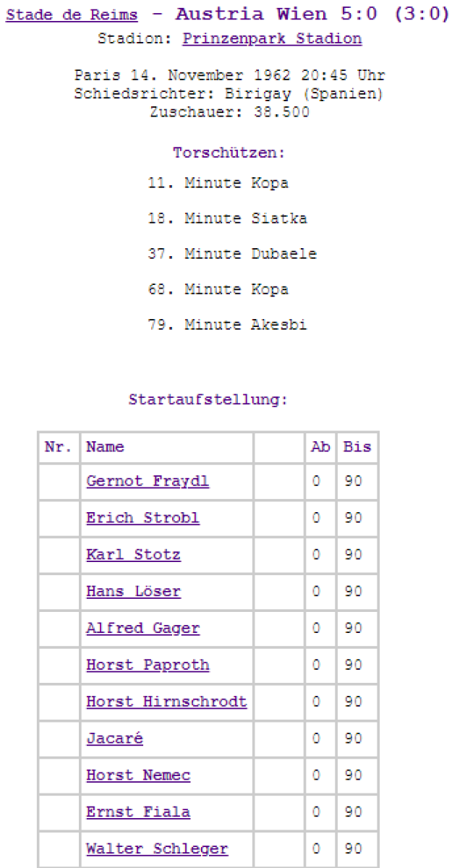Open Hans Löser's profile link

point(133,592)
